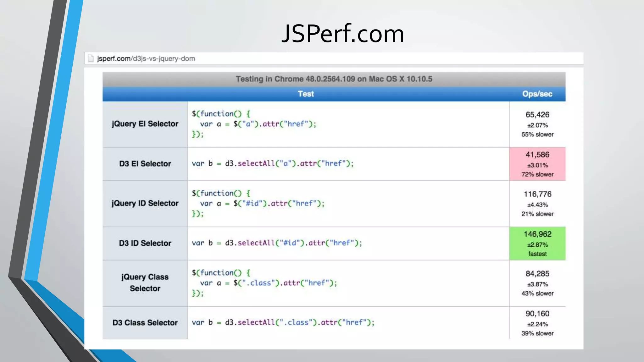Screen dimensions: 644x362
Task: Click the '43% slower' result text
Action: 537,293
